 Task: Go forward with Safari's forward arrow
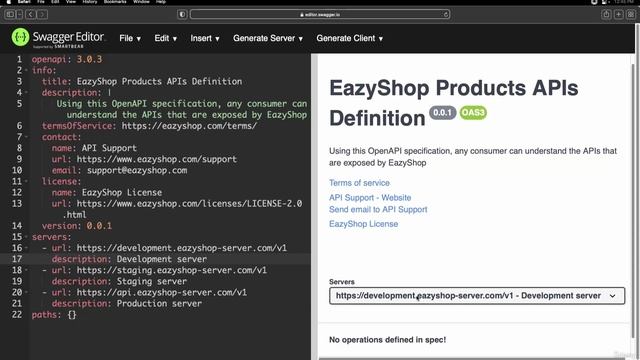click(42, 15)
